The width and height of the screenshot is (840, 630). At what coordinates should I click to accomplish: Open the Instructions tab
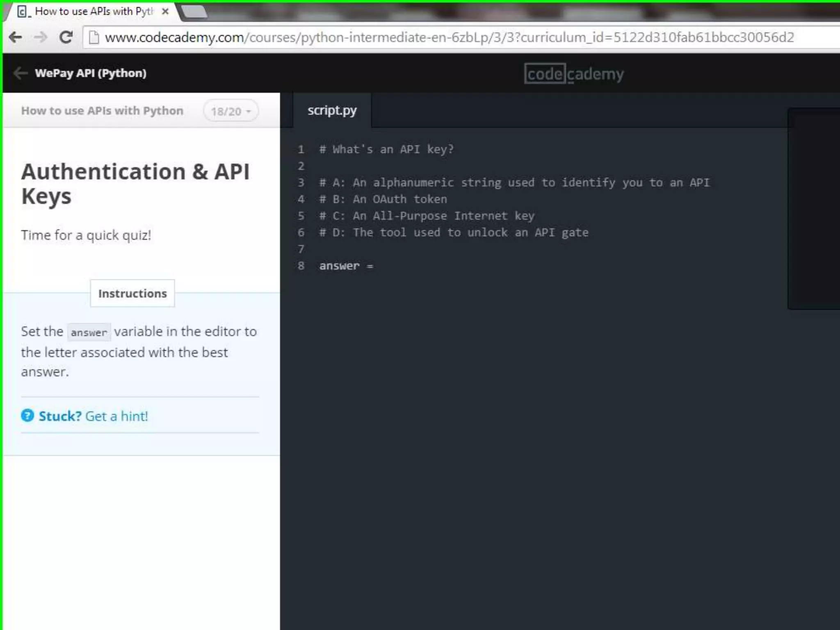(x=132, y=293)
